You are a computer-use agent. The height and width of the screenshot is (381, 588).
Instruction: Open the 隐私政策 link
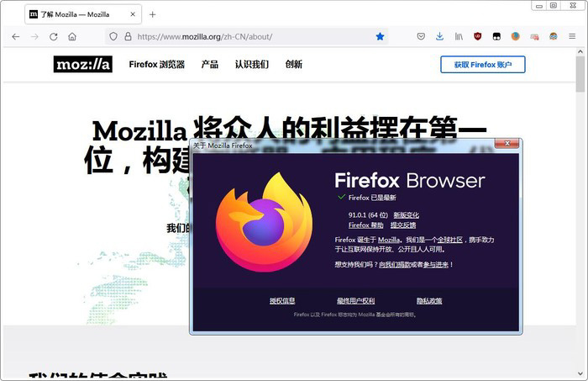click(x=429, y=300)
